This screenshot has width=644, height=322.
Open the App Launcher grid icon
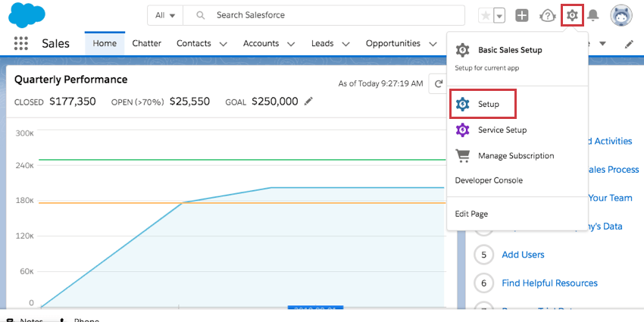pyautogui.click(x=21, y=44)
